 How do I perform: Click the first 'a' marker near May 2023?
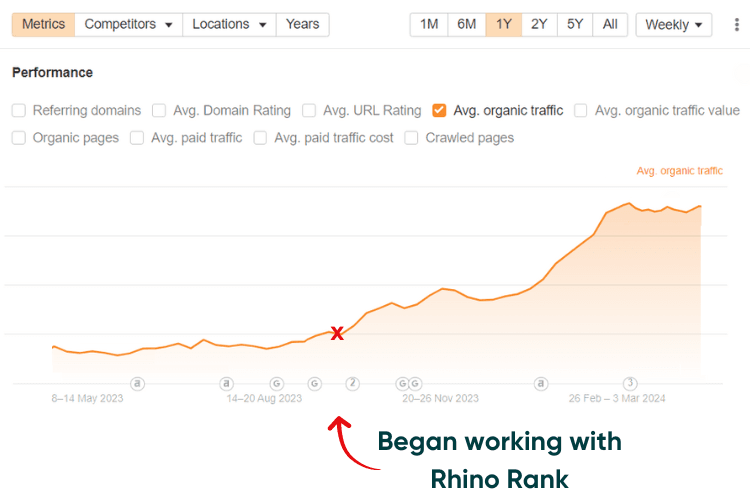[x=138, y=383]
